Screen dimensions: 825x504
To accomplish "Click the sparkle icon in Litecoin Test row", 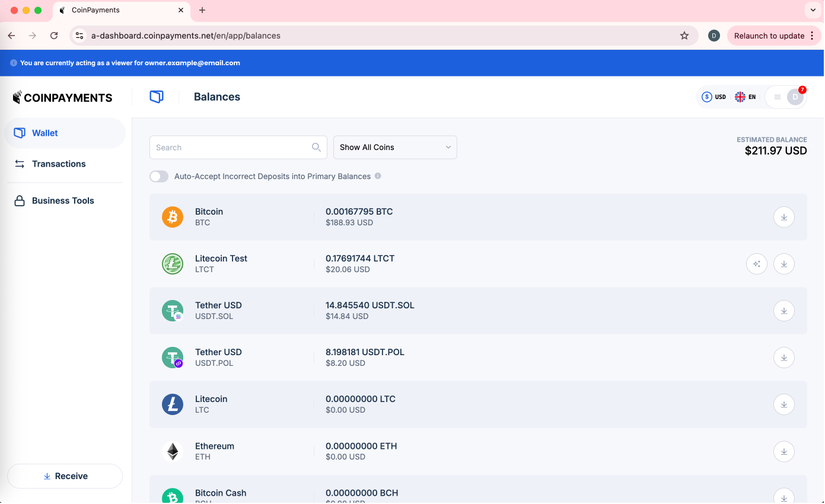I will tap(756, 264).
